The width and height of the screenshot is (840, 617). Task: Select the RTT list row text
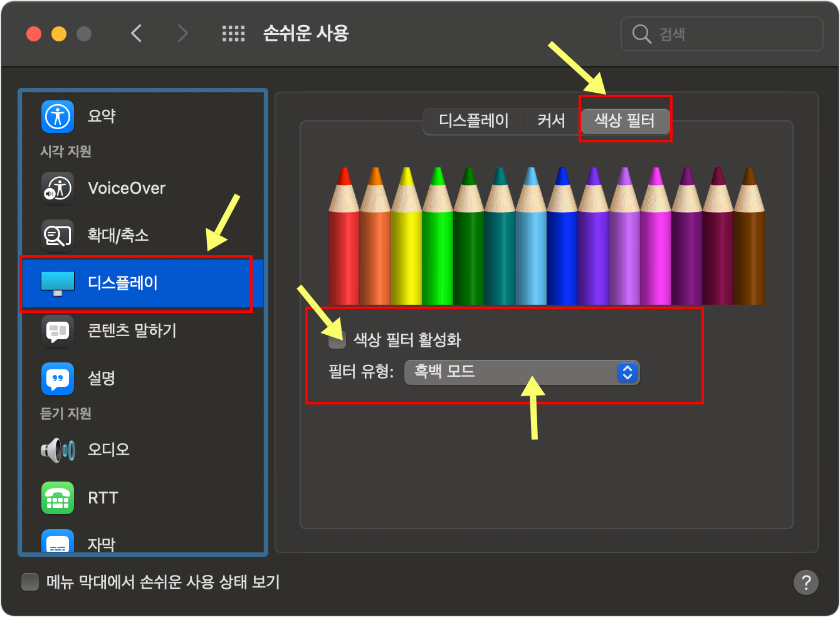pos(103,498)
